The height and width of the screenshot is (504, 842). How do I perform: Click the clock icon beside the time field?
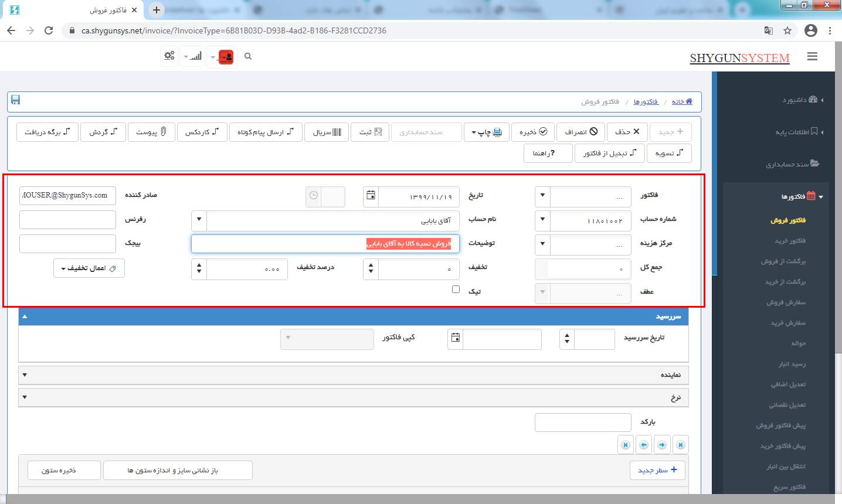pyautogui.click(x=313, y=196)
